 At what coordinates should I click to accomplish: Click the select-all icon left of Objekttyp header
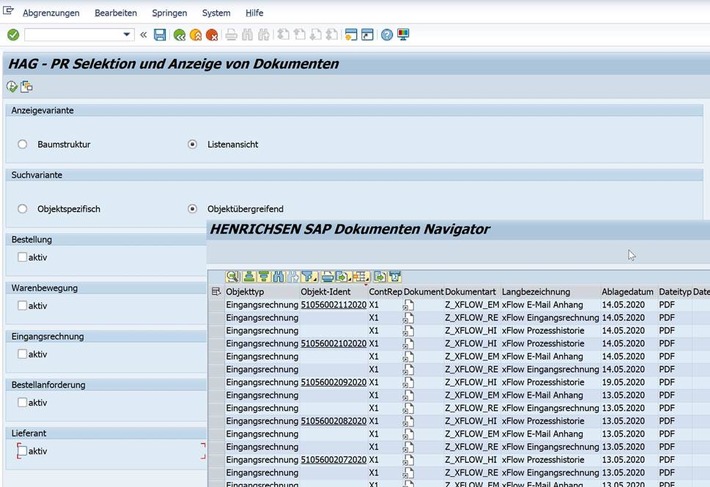pyautogui.click(x=216, y=291)
